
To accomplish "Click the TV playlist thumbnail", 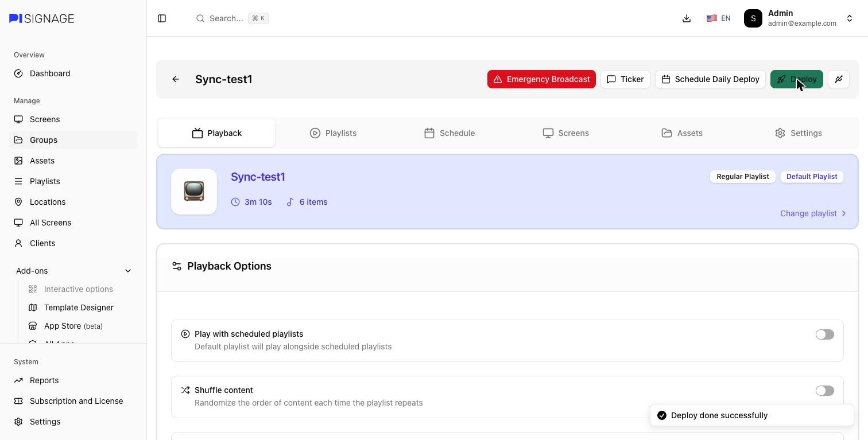I will 194,192.
